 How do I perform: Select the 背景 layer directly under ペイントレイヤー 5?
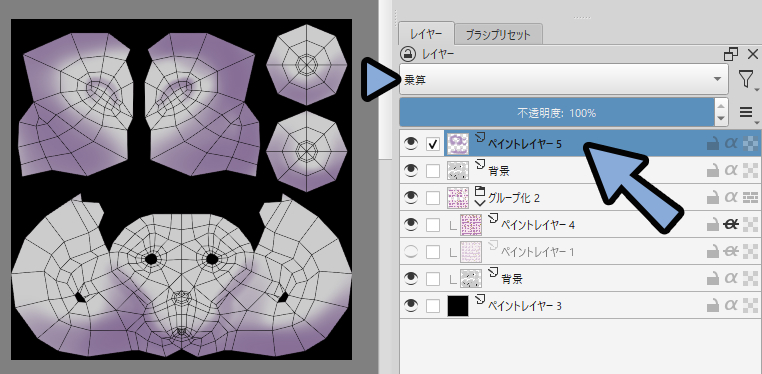tap(499, 171)
